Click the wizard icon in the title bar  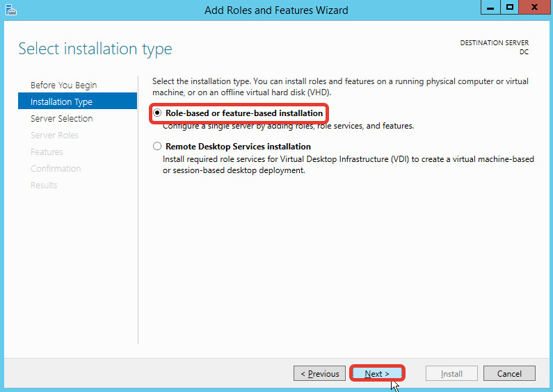tap(10, 10)
